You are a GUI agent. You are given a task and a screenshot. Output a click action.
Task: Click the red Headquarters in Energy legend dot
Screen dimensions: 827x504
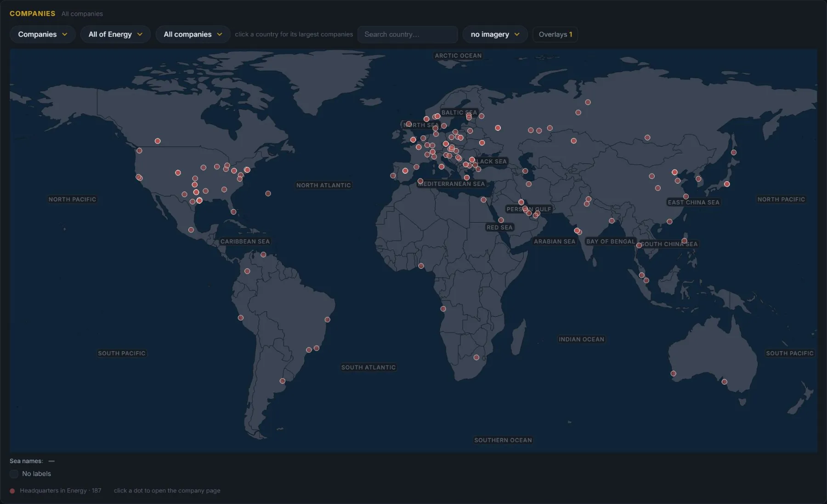12,491
